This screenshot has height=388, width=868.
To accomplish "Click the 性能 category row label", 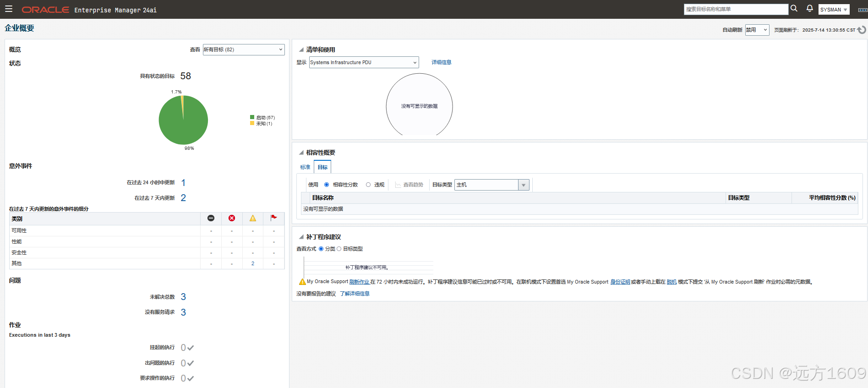I will (16, 241).
